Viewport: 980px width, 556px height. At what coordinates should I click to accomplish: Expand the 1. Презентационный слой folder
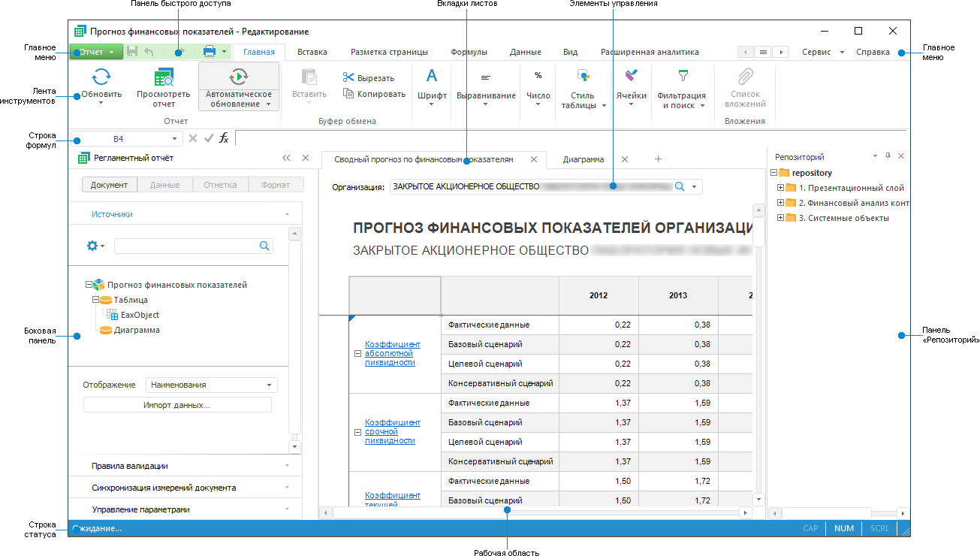pos(781,188)
